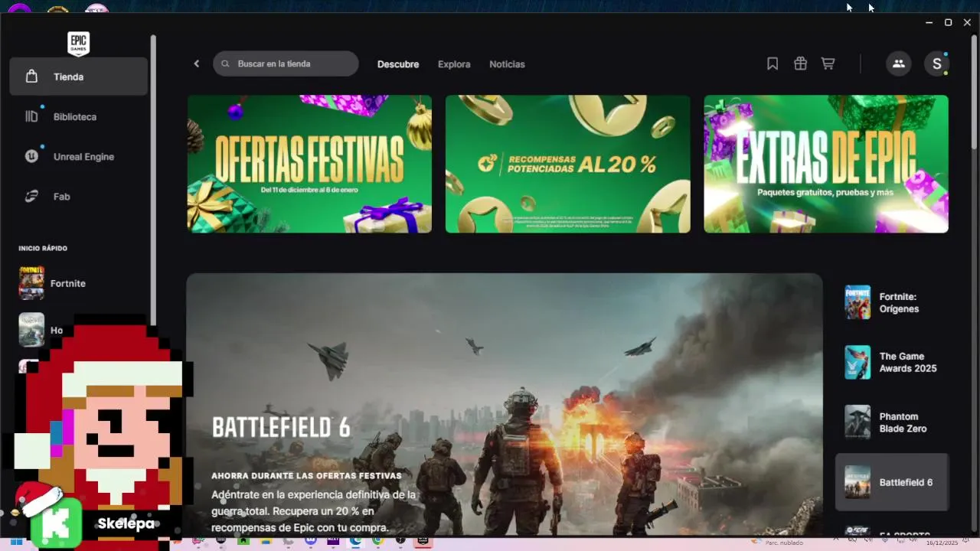The height and width of the screenshot is (551, 980).
Task: Select Phantom Blade Zero entry
Action: click(892, 422)
